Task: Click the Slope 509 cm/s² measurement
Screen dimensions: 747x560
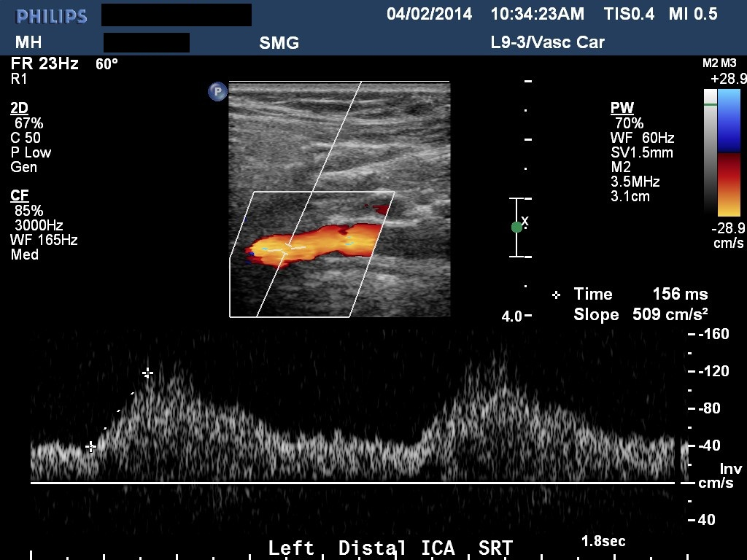Action: click(x=640, y=315)
